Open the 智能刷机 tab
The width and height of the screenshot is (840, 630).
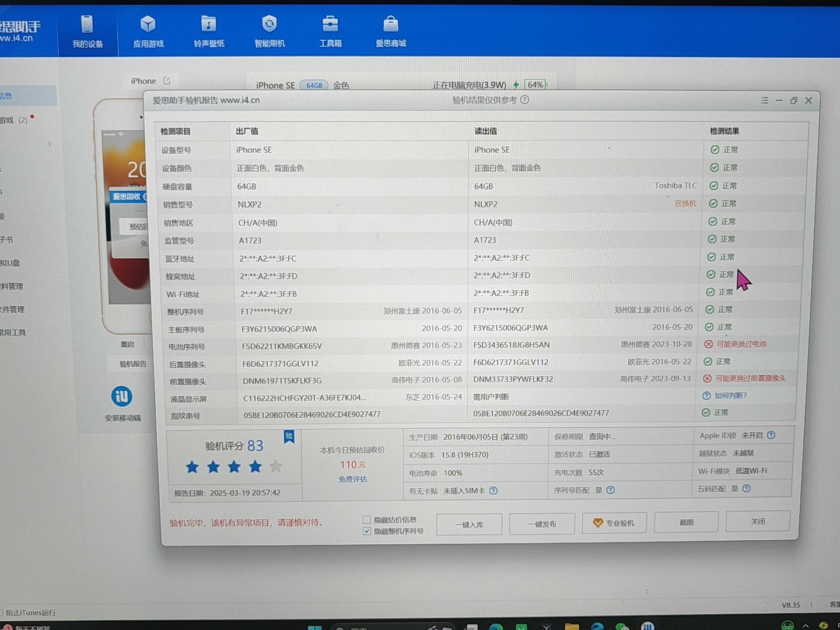269,32
